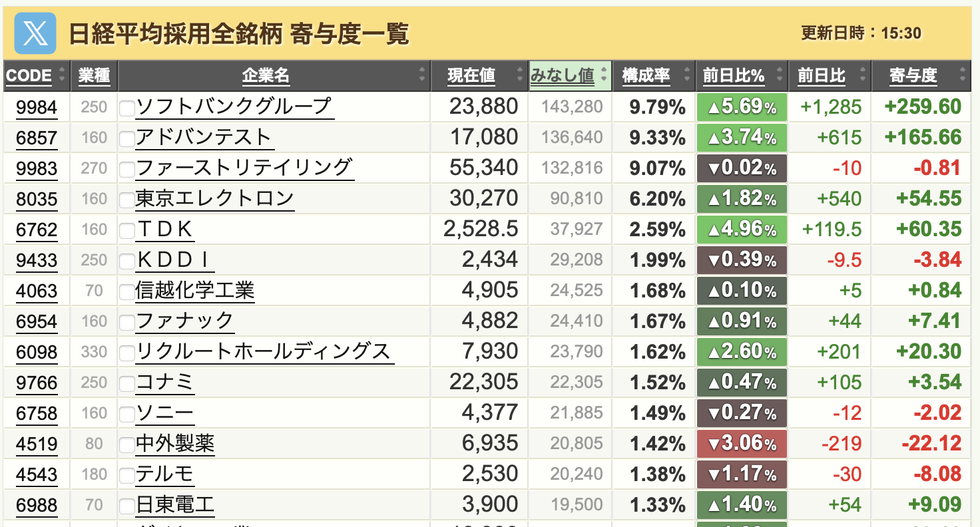
Task: Click the 企業名 column sort arrows
Action: tap(422, 76)
